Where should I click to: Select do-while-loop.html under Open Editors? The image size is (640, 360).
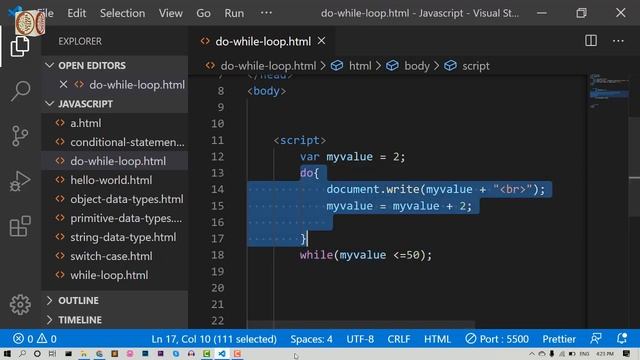pyautogui.click(x=114, y=84)
